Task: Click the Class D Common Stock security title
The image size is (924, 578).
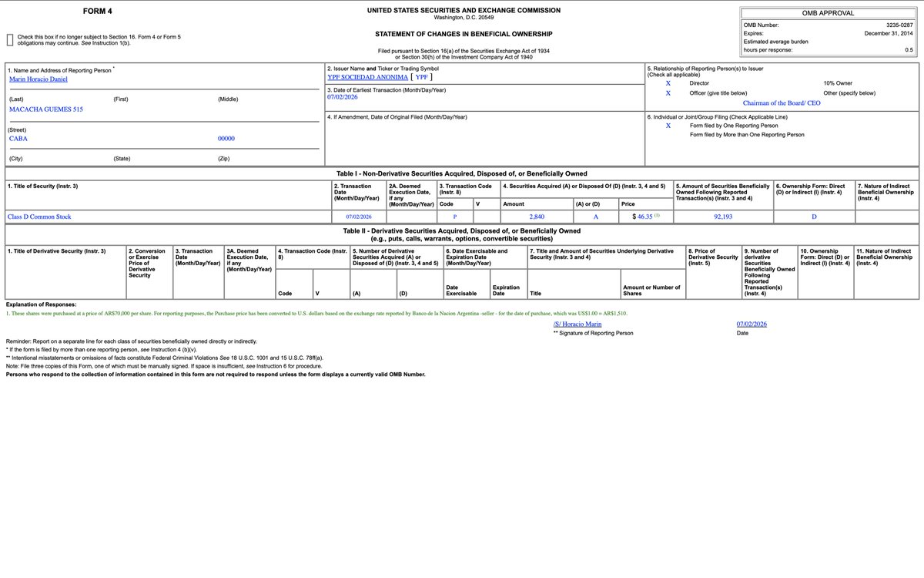Action: (x=39, y=217)
